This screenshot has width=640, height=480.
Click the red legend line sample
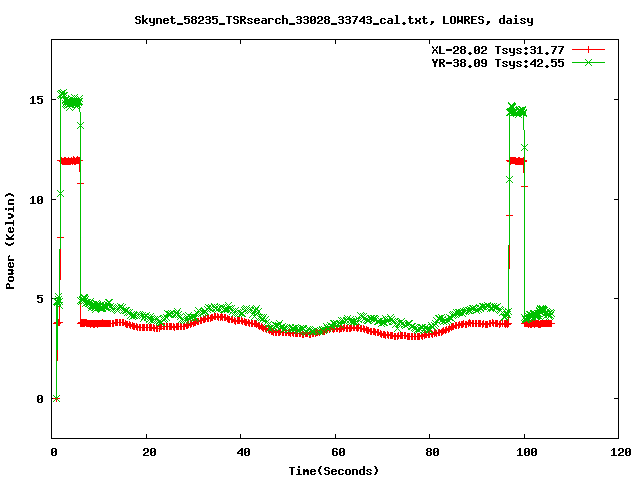coord(588,50)
